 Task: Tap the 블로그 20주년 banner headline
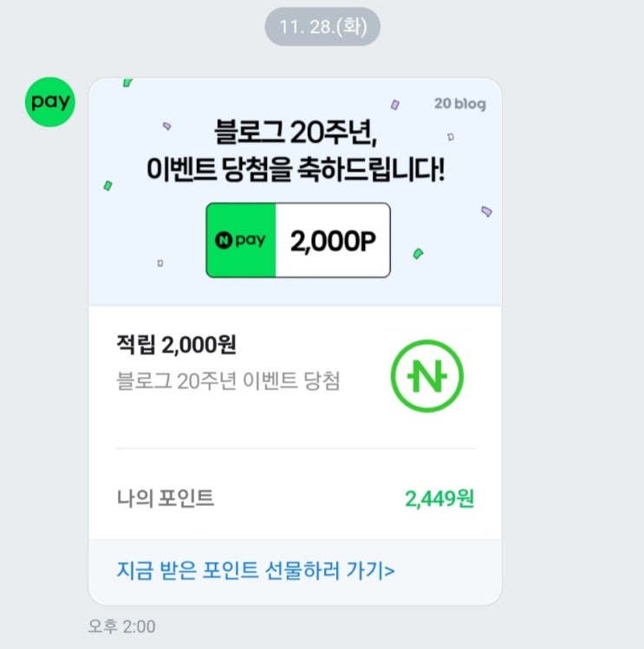tap(296, 133)
